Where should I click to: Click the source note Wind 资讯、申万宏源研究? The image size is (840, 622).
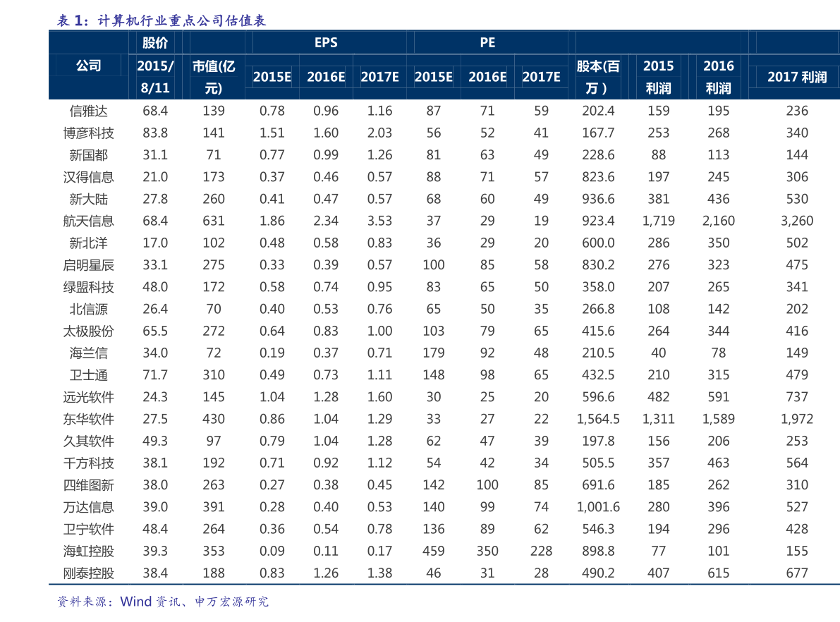(194, 601)
